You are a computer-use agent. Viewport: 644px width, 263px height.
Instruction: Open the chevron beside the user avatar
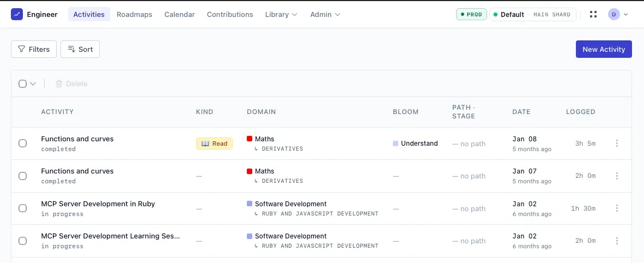coord(625,14)
